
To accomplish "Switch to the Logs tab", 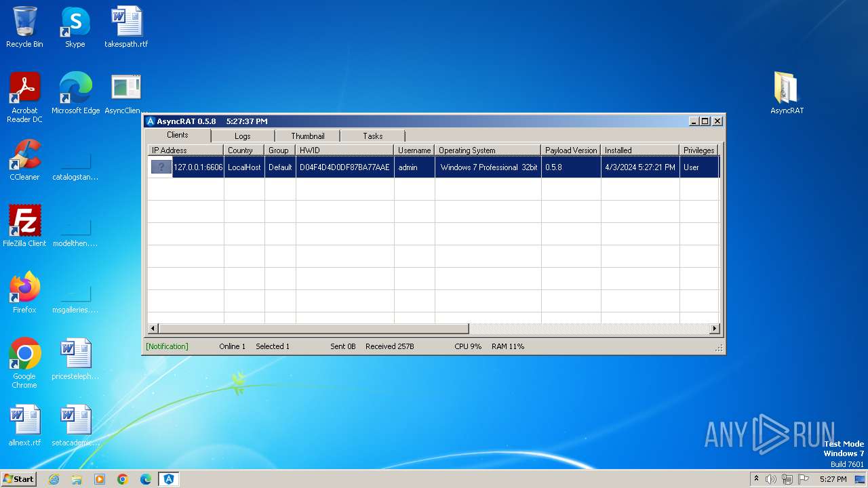I will (x=242, y=136).
